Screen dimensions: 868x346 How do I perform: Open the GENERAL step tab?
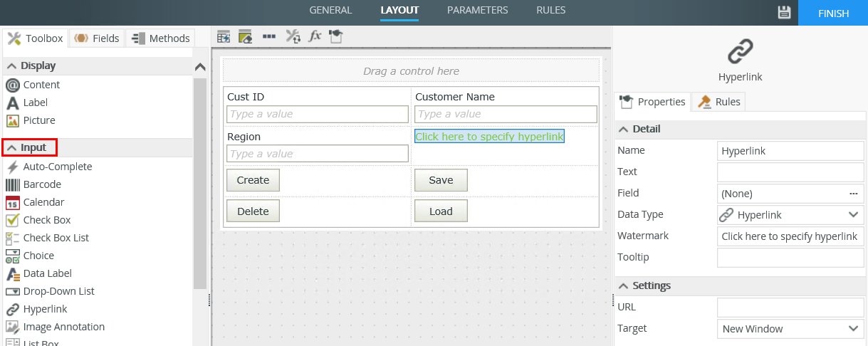(x=330, y=10)
